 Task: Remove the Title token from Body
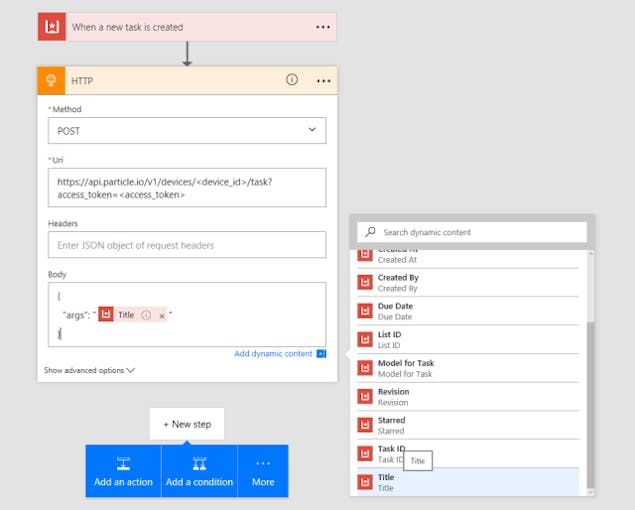point(162,316)
